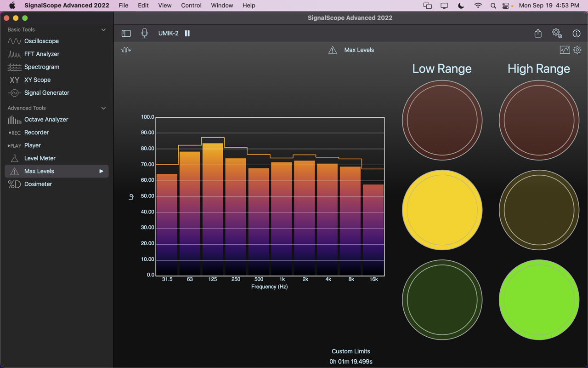Open the global settings gears icon
The height and width of the screenshot is (368, 588).
pos(557,33)
